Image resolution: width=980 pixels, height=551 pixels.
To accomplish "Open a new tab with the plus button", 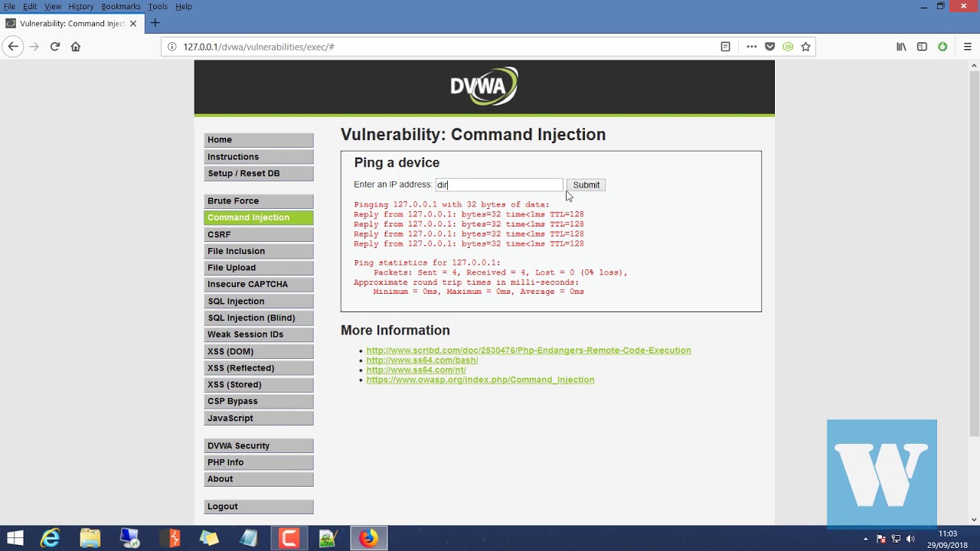I will (x=155, y=23).
